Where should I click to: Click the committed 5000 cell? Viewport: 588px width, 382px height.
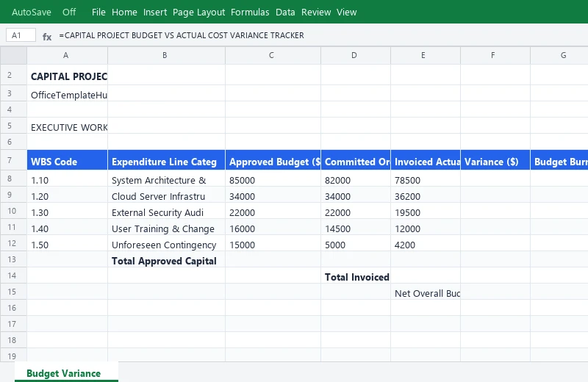[356, 243]
